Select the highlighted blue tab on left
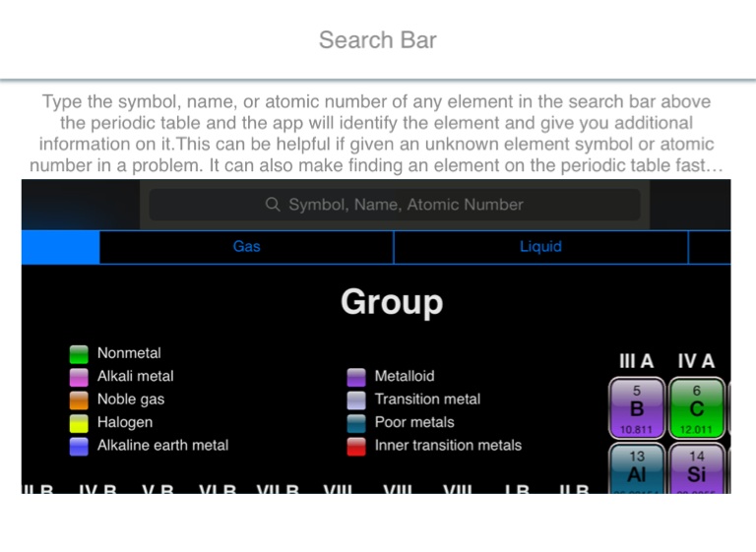 pos(60,247)
